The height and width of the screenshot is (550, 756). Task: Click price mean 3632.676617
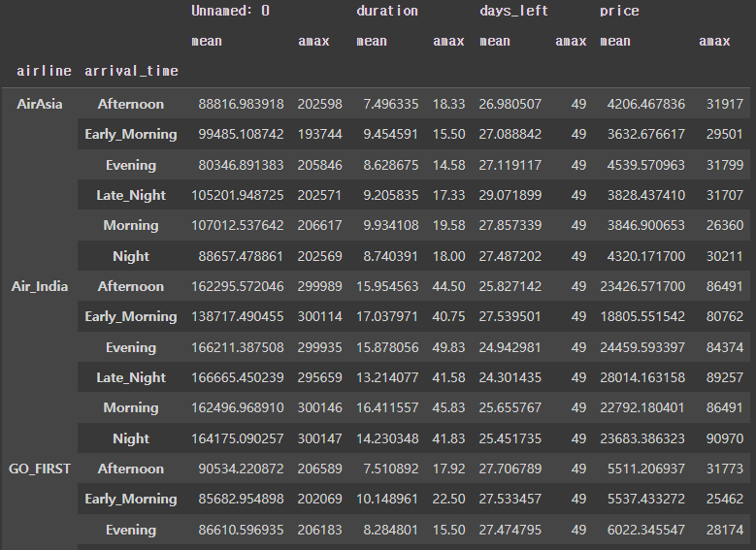coord(646,135)
